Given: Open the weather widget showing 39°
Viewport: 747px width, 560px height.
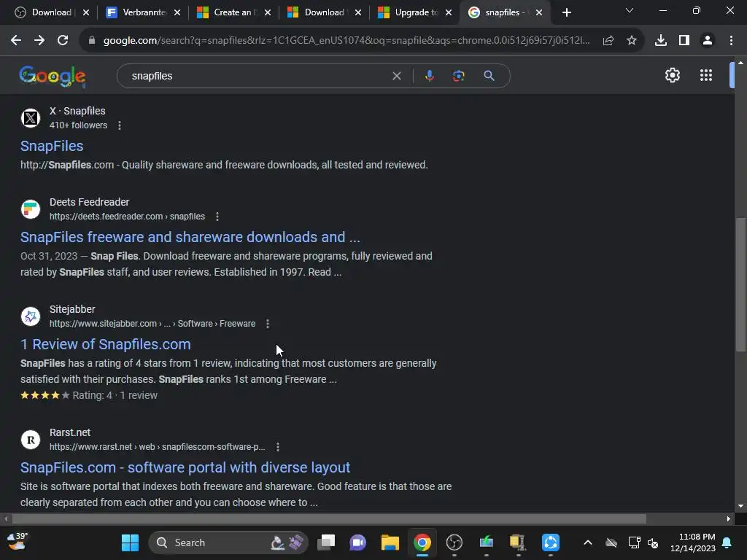Looking at the screenshot, I should coord(18,542).
